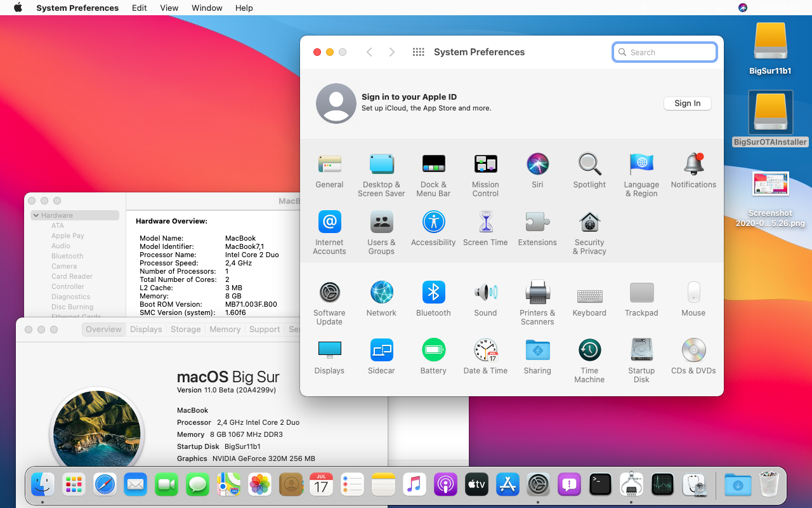Switch to Displays tab in About This Mac

pyautogui.click(x=146, y=330)
